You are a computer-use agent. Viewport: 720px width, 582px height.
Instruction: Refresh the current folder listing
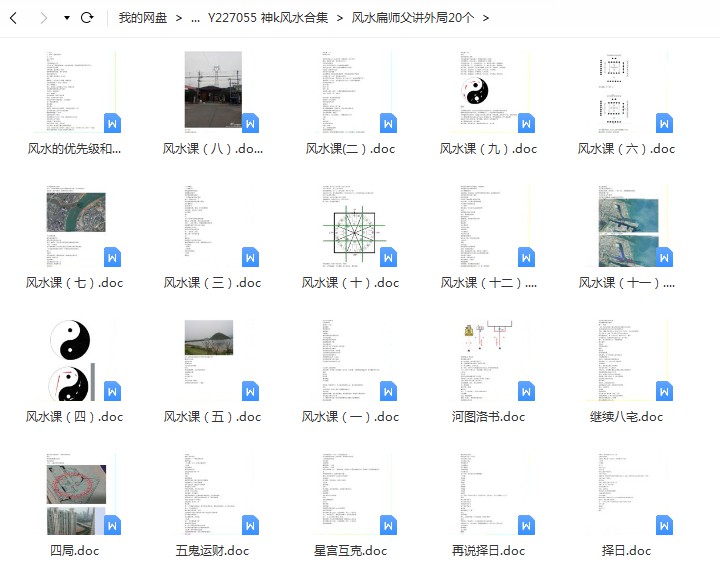(x=87, y=18)
